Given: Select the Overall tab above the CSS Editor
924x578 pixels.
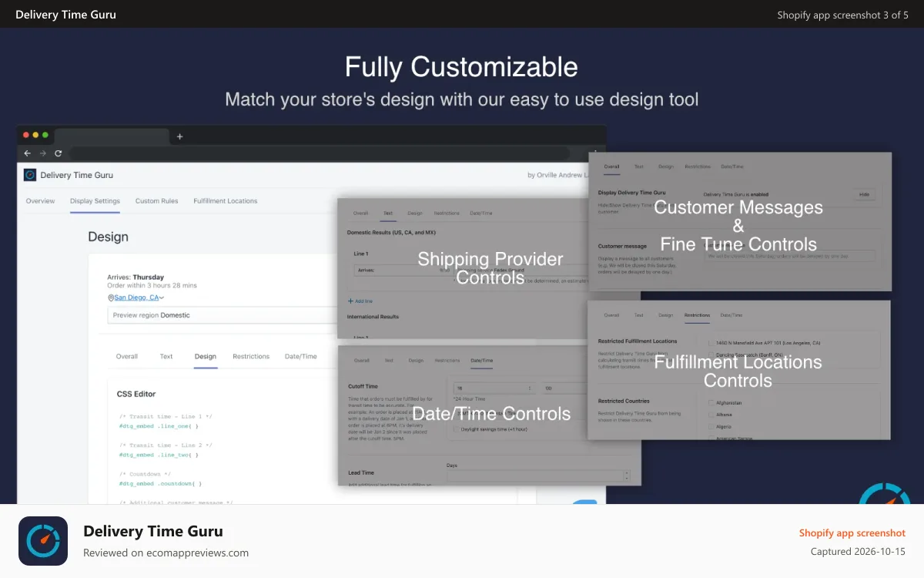Looking at the screenshot, I should (x=127, y=357).
